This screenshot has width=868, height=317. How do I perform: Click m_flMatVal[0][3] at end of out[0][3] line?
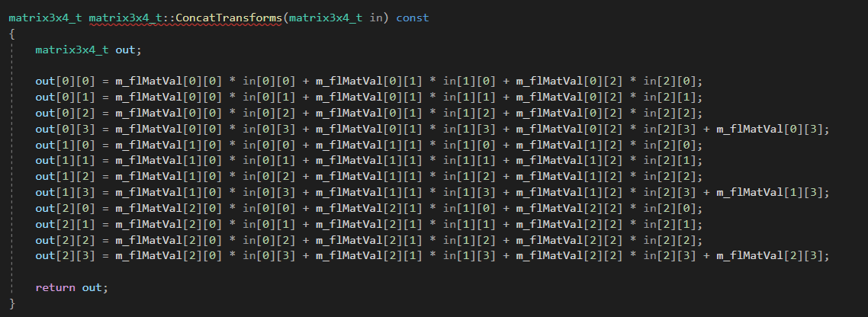(770, 130)
